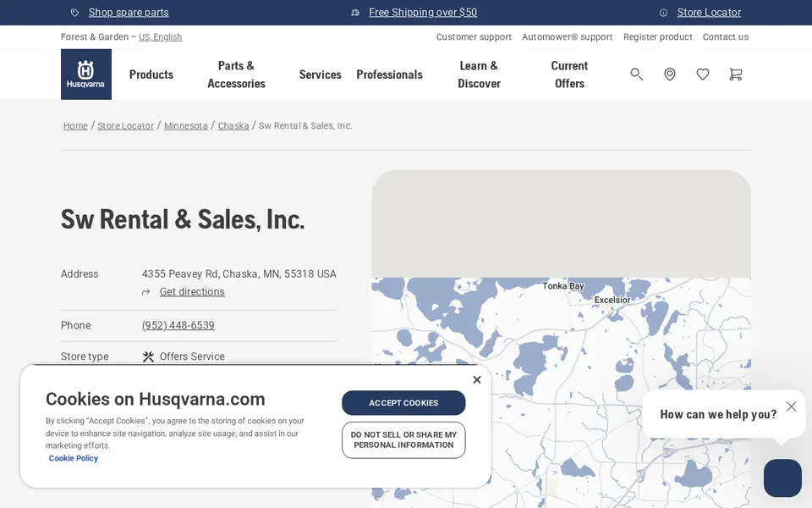Open the Parts & Accessories menu
Screen dimensions: 812x508
tap(236, 75)
